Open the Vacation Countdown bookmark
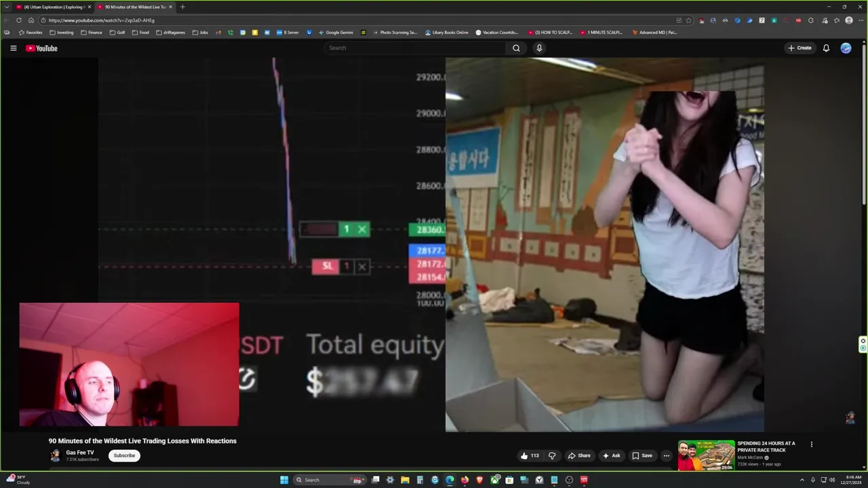868x488 pixels. (497, 33)
